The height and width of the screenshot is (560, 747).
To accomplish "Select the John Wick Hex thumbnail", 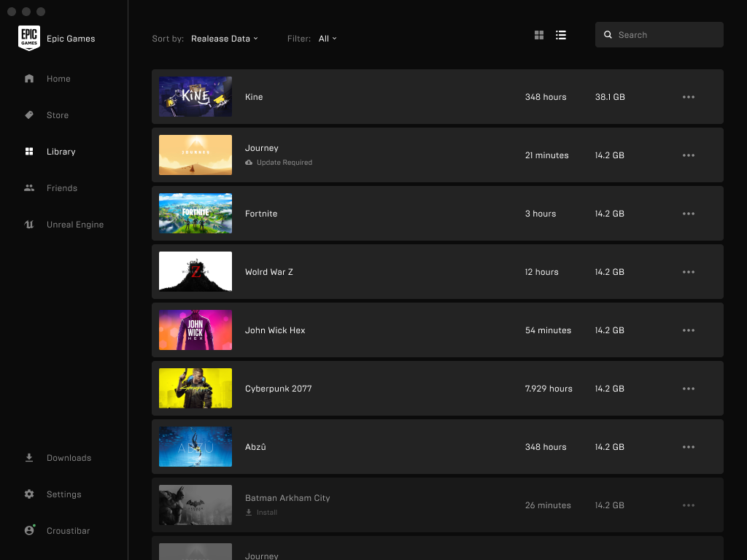I will pyautogui.click(x=196, y=330).
